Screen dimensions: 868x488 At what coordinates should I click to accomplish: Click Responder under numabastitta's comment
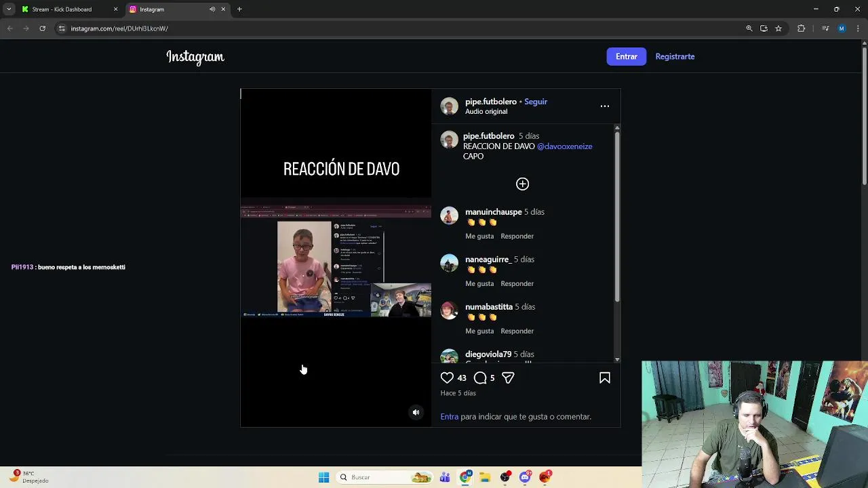[x=517, y=331]
